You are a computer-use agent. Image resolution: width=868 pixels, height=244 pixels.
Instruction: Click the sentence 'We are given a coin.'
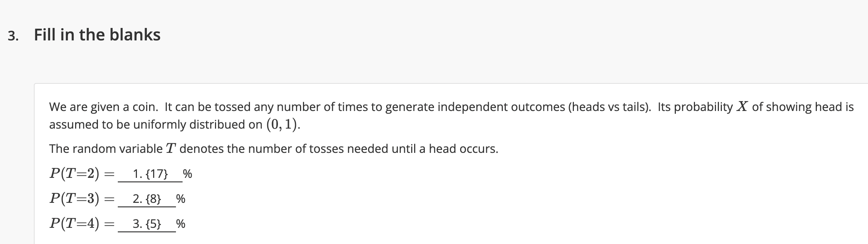[104, 107]
